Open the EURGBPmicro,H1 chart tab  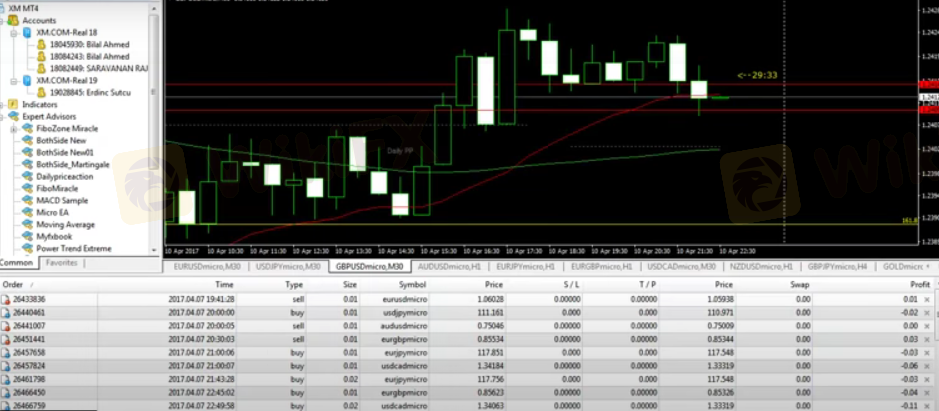[601, 267]
